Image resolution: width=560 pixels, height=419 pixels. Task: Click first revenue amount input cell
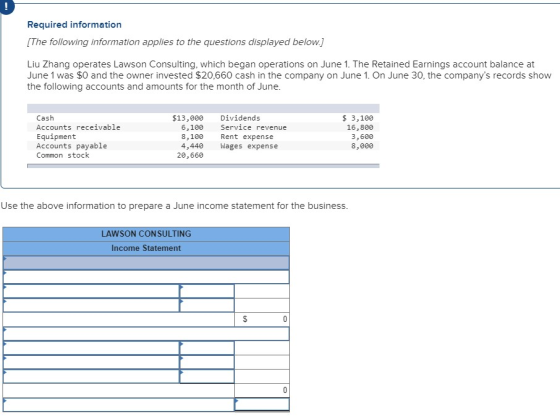207,291
